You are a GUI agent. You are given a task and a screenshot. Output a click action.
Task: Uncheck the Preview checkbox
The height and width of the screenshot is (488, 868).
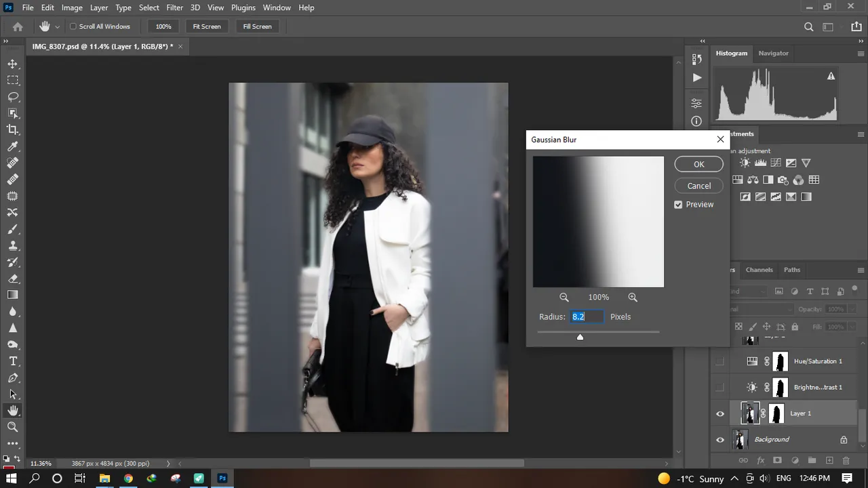pyautogui.click(x=678, y=204)
